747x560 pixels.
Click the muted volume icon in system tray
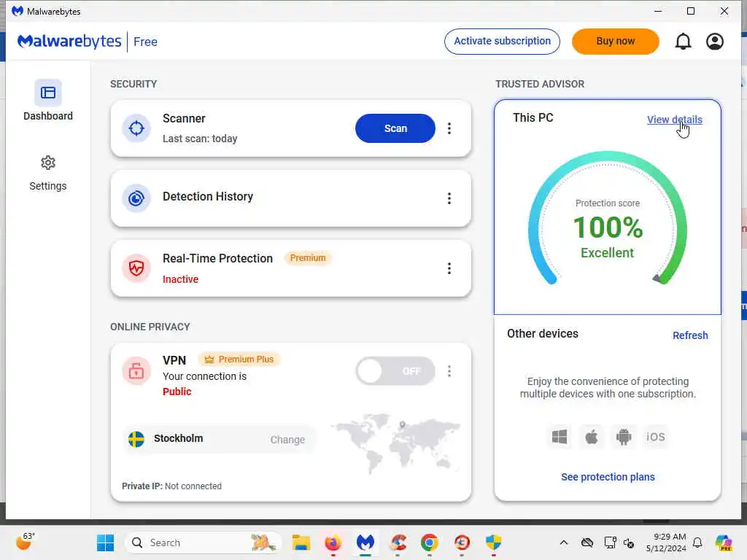tap(629, 542)
